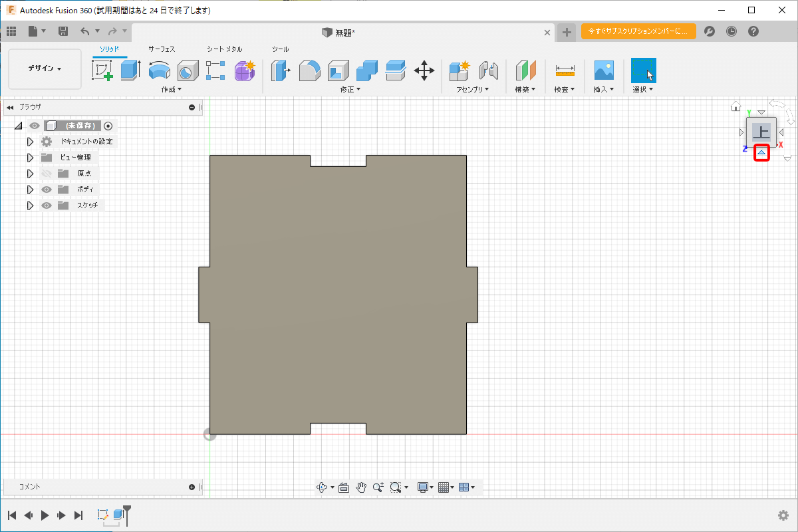Open the File menu dropdown

point(37,31)
